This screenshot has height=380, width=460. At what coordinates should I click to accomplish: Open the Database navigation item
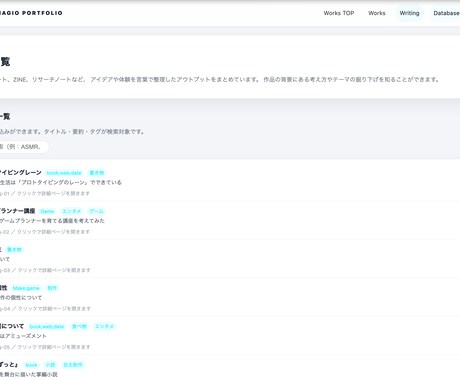pyautogui.click(x=446, y=13)
